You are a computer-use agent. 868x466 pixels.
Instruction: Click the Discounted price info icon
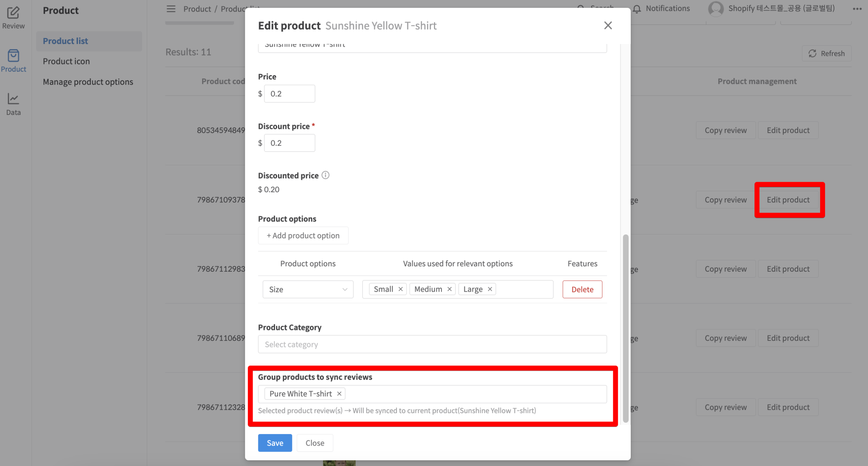325,175
